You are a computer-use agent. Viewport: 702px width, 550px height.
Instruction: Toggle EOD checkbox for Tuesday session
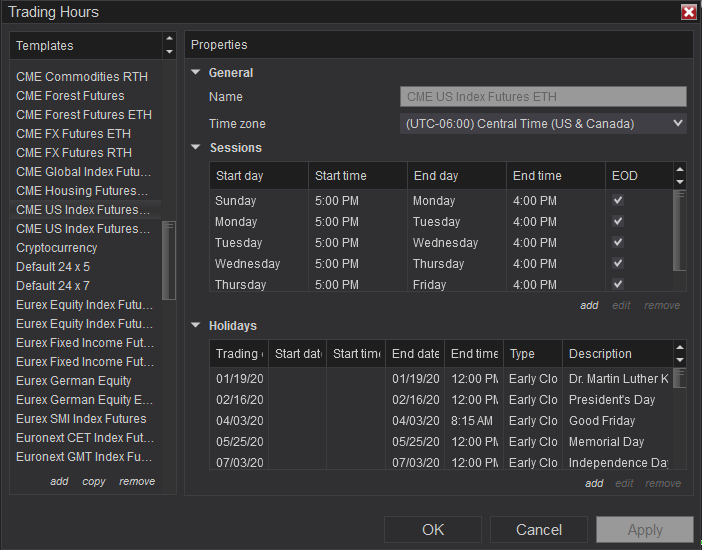pos(618,242)
